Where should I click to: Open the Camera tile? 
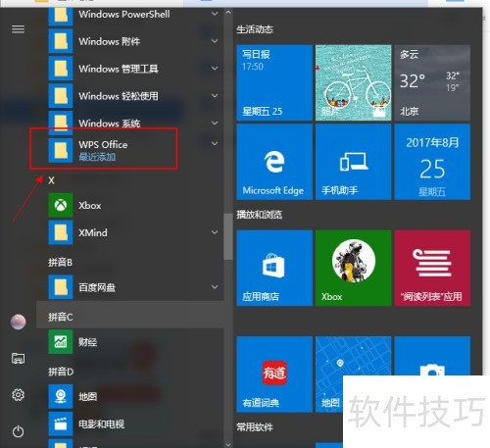pyautogui.click(x=432, y=356)
